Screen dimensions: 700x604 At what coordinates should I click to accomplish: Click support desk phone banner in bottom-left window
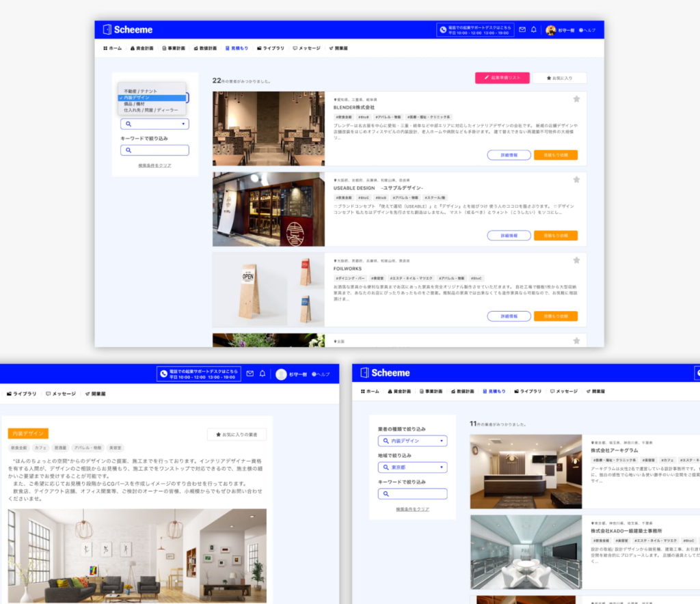199,374
